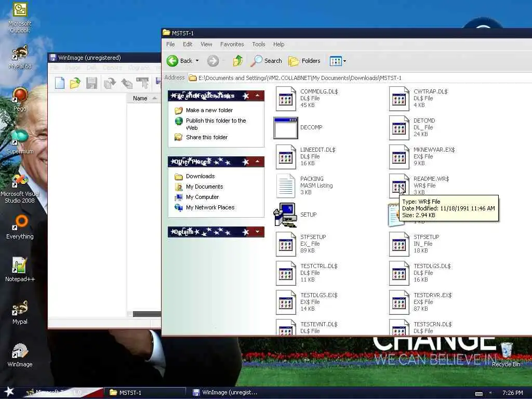Click the Start star button on taskbar

pyautogui.click(x=9, y=392)
